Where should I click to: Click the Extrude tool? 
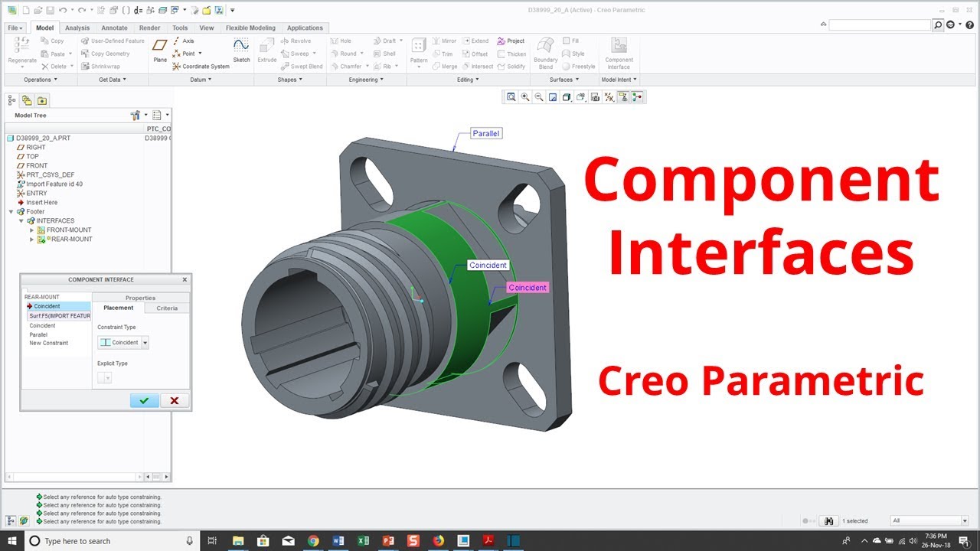[267, 50]
